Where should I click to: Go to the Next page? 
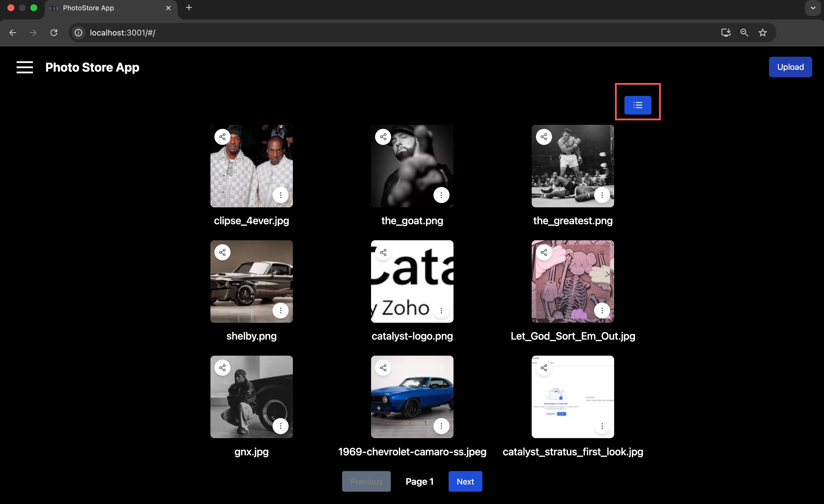tap(465, 482)
